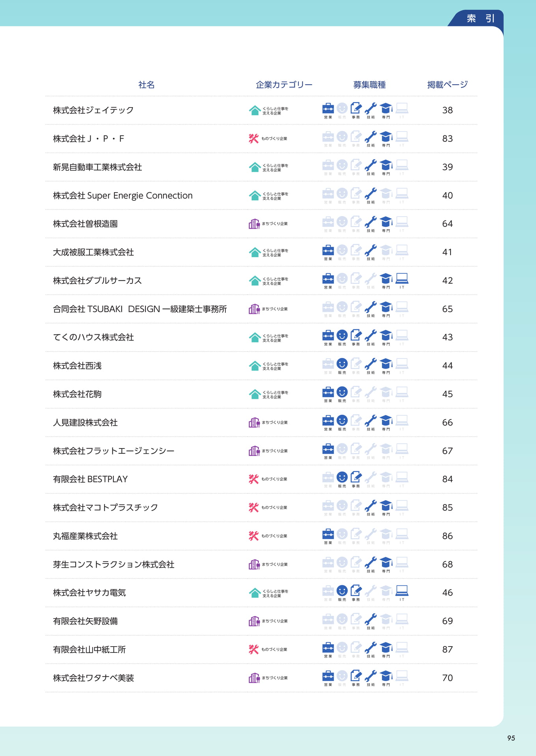Click the 販売 smiley icon for 株式会社西浅
This screenshot has height=756, width=536.
[x=342, y=363]
